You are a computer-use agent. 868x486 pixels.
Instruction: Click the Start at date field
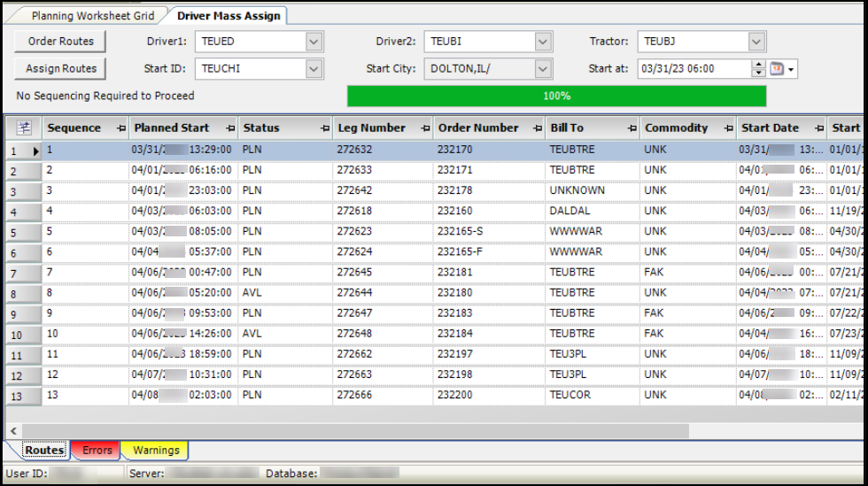[694, 69]
